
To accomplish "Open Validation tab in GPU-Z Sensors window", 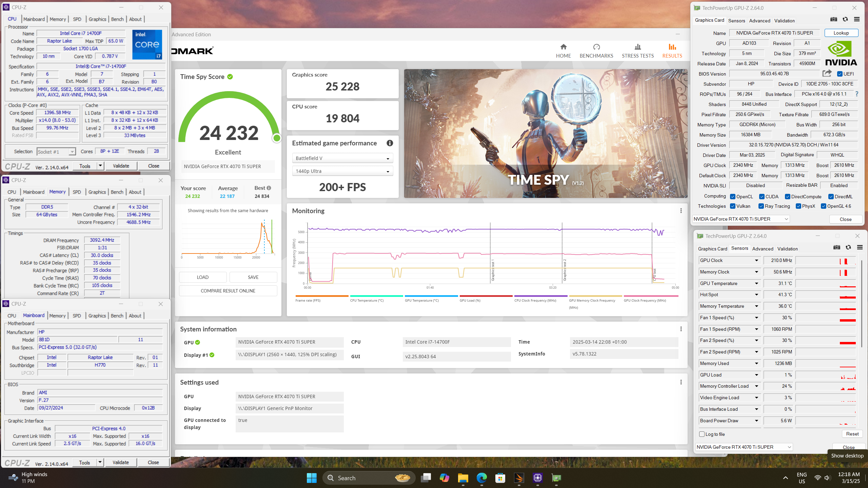I will [787, 249].
